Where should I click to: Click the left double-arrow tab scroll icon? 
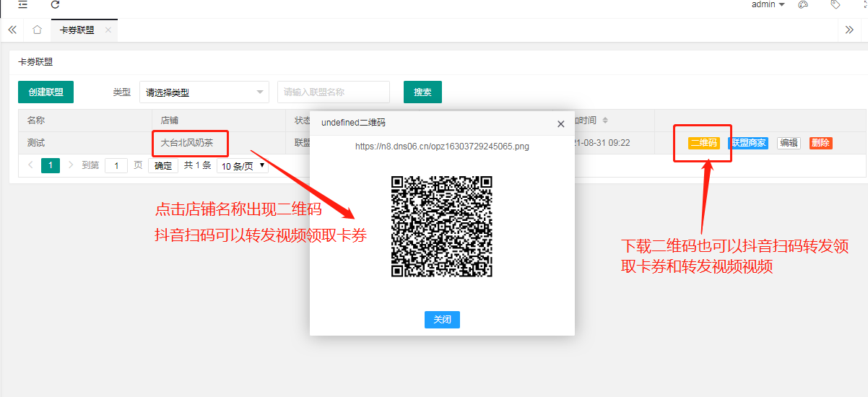12,30
